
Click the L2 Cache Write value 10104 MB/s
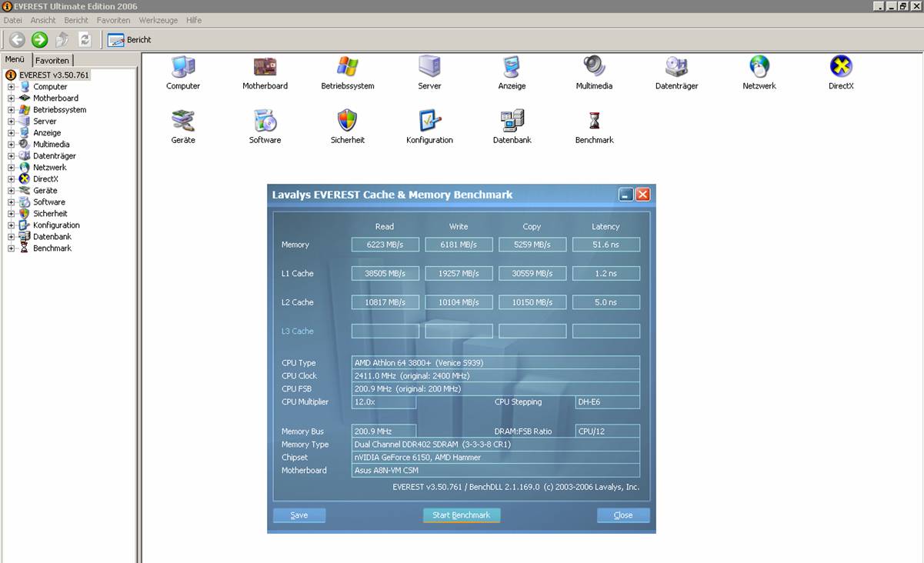(x=459, y=302)
